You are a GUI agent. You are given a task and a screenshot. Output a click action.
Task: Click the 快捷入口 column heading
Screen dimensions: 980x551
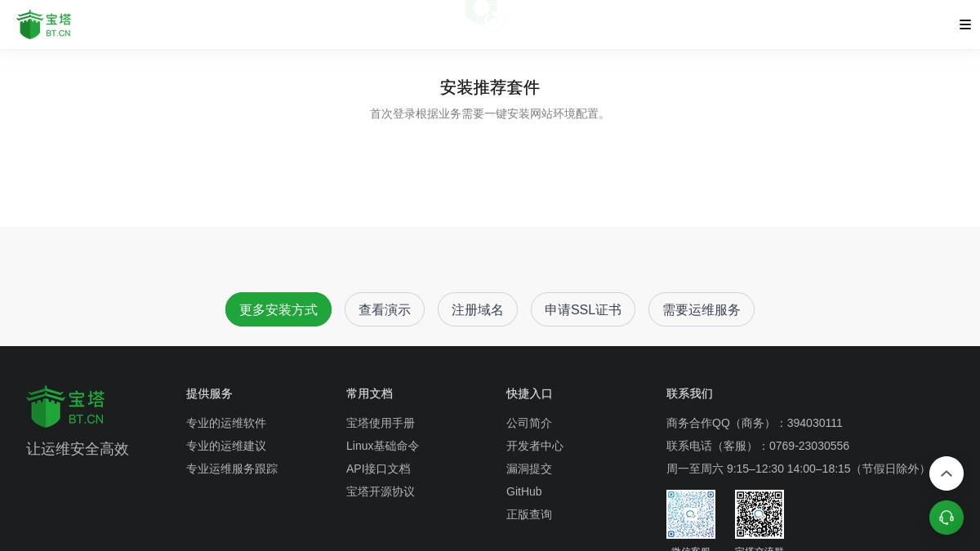(529, 393)
